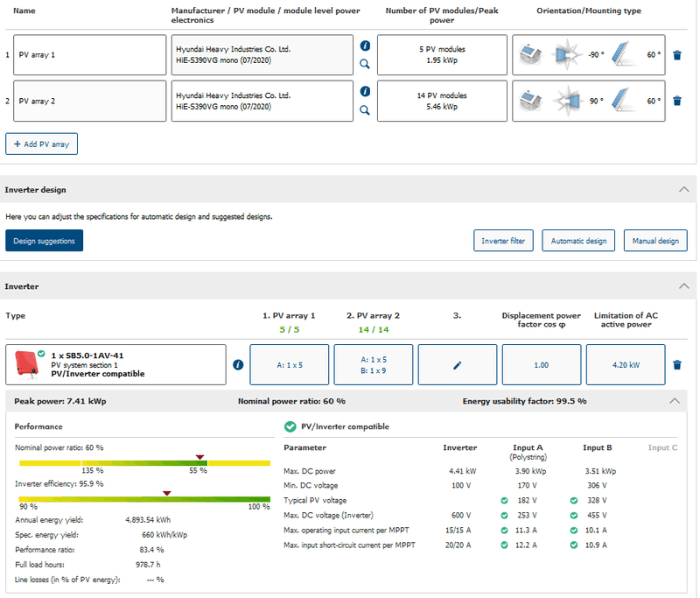Click nominal power ratio bar marker
This screenshot has height=598, width=700.
tap(200, 457)
